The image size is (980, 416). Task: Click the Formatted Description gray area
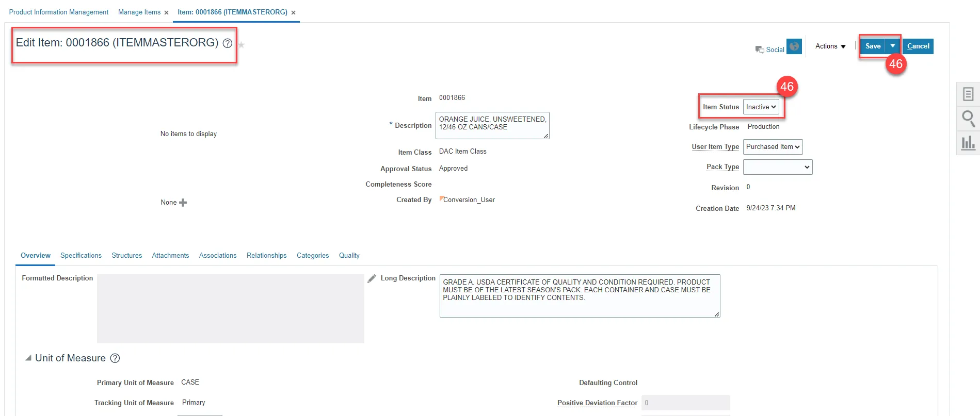[x=231, y=309]
